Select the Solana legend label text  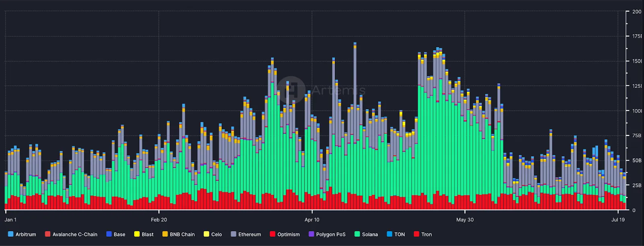369,234
